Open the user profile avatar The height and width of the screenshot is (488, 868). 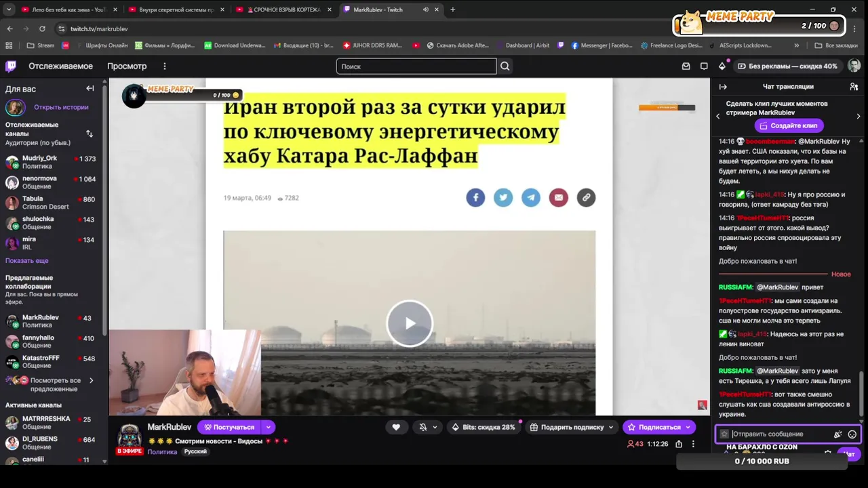click(x=854, y=66)
